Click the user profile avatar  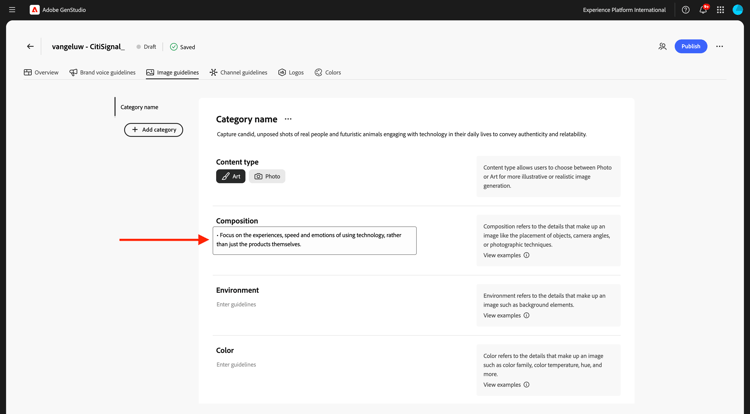738,10
